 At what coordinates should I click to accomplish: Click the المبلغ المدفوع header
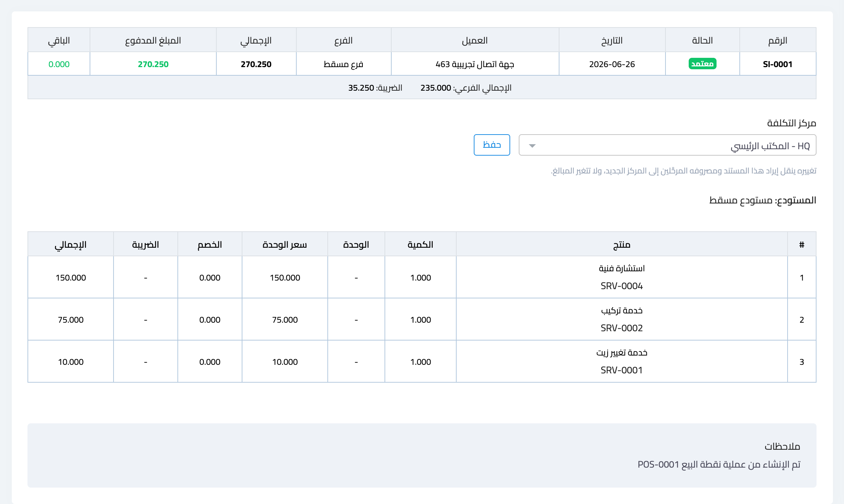[x=153, y=40]
